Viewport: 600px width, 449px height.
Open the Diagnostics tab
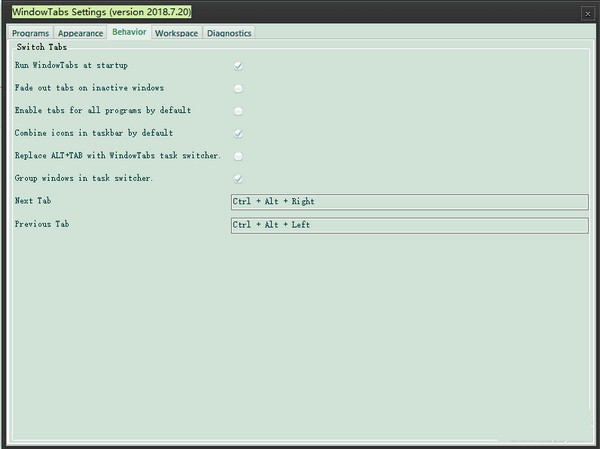coord(229,33)
